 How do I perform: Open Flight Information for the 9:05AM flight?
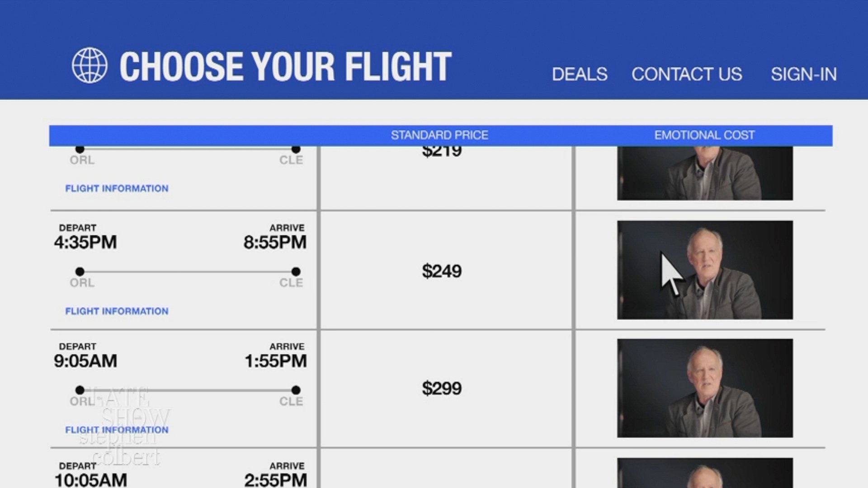[x=117, y=430]
